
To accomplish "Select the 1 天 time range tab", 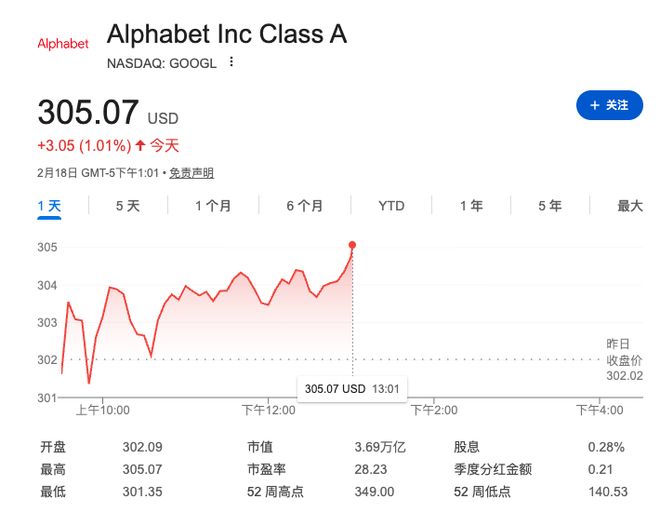I will click(x=49, y=206).
